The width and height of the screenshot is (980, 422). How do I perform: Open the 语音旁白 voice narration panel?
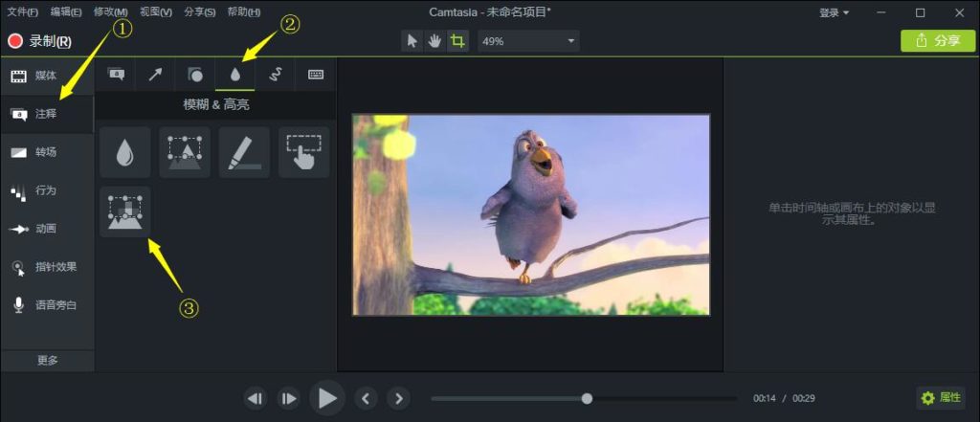click(47, 305)
